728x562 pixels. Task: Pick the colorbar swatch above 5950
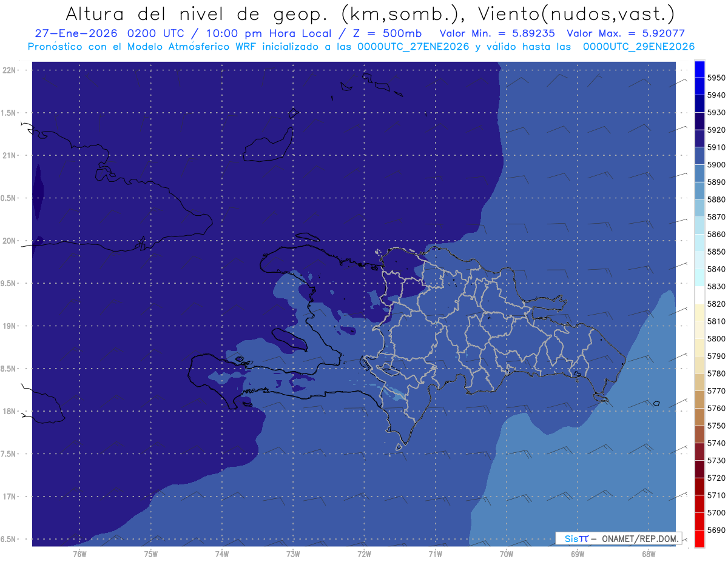(x=699, y=69)
